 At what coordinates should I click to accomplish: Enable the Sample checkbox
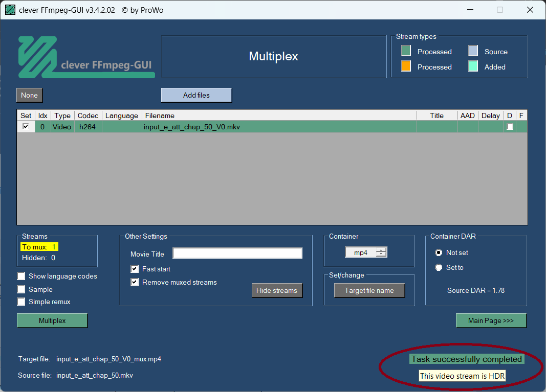[x=21, y=289]
